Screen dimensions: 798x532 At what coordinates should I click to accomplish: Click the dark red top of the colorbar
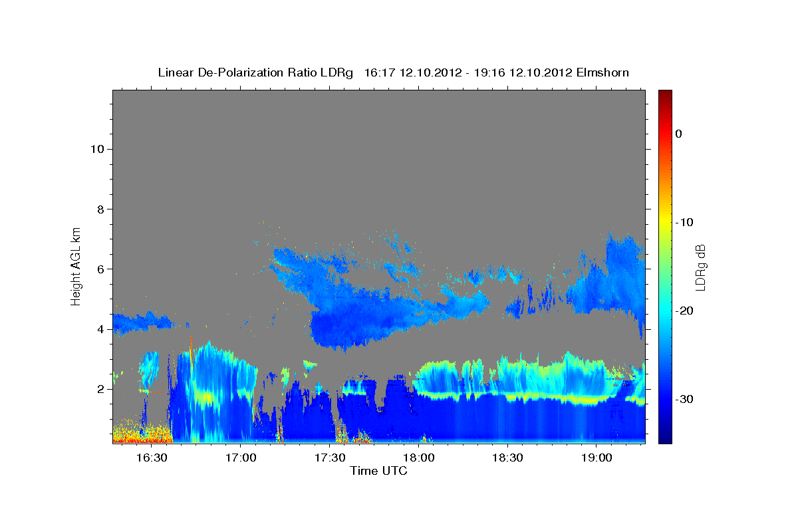point(665,95)
